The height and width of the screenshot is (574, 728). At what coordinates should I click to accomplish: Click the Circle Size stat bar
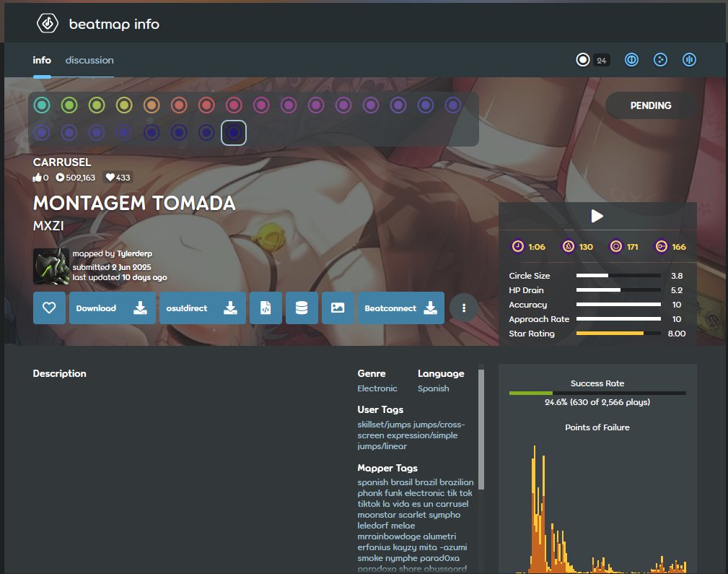click(618, 276)
